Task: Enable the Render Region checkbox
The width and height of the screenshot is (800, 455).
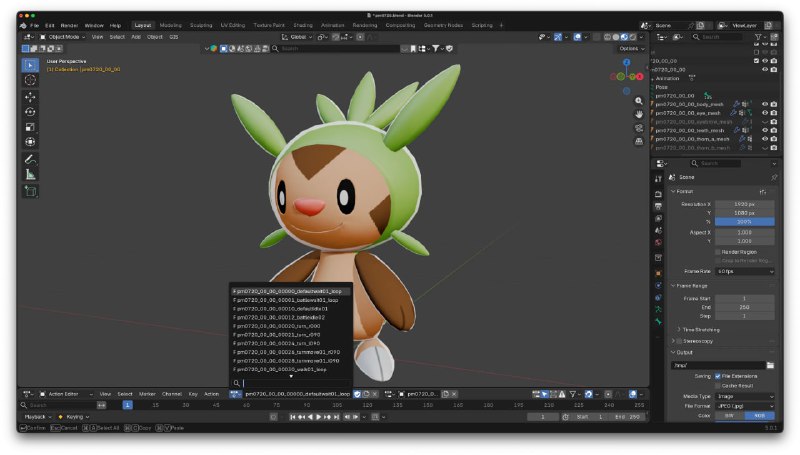Action: (717, 251)
